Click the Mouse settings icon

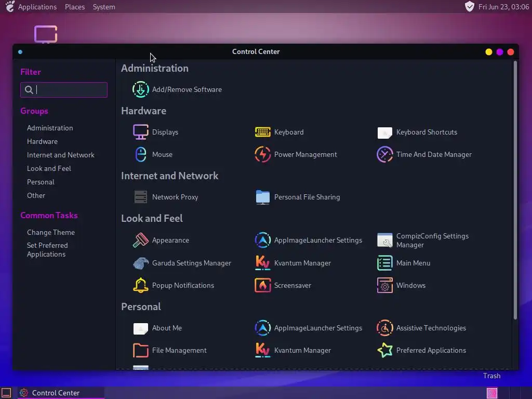pos(140,154)
